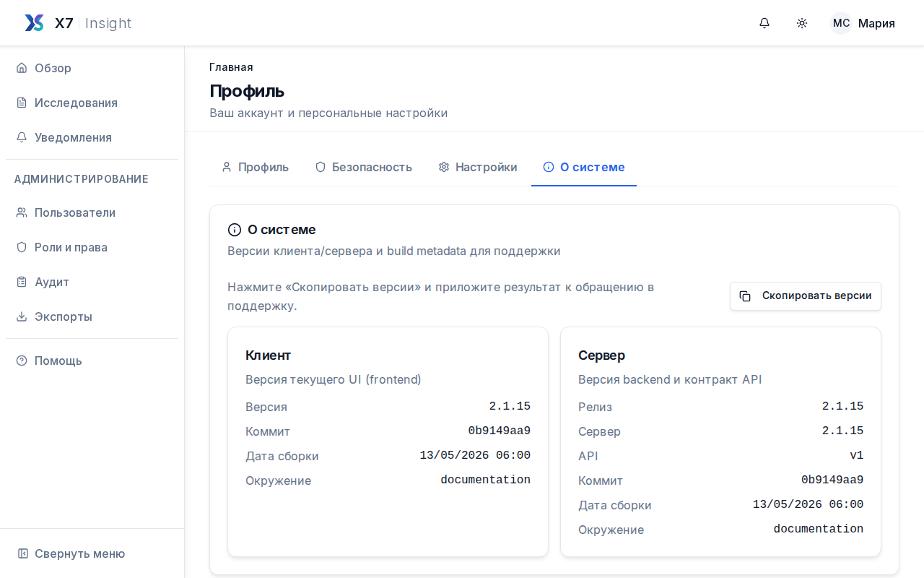924x578 pixels.
Task: Toggle light/dark theme sun icon
Action: (x=802, y=23)
